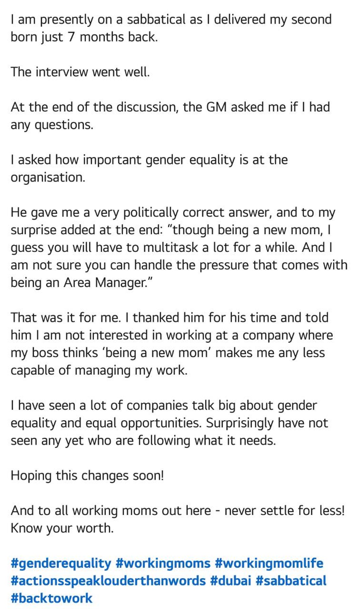Click the paragraph about being on a sabbatical
This screenshot has height=609, width=364.
[171, 28]
